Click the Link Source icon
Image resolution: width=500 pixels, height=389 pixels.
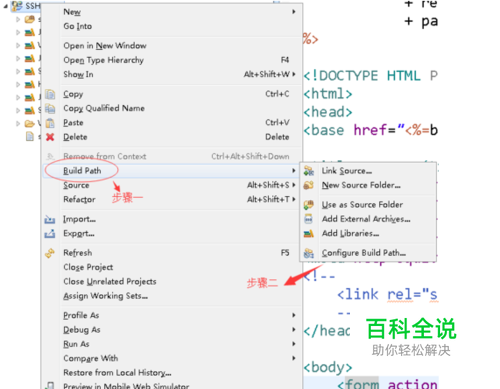click(x=309, y=171)
